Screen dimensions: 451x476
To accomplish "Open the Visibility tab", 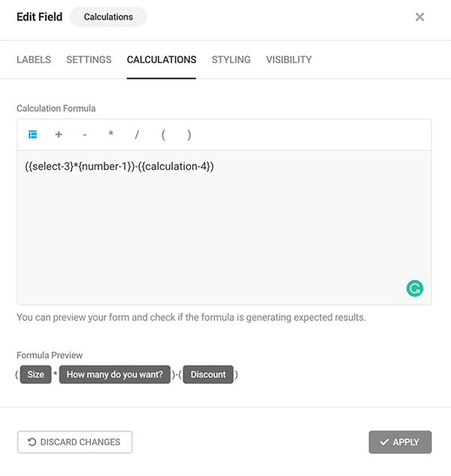I will (289, 59).
